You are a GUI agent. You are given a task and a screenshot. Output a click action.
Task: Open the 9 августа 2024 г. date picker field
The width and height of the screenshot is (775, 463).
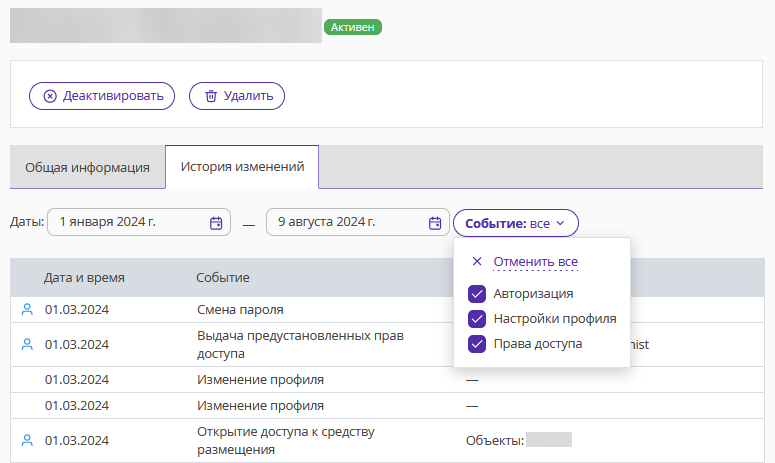[x=358, y=222]
